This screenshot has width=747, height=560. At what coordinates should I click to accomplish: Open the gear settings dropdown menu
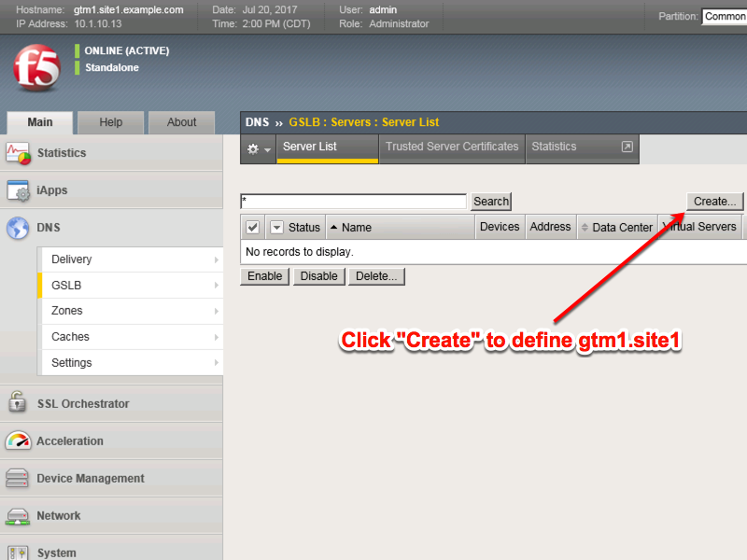tap(259, 149)
